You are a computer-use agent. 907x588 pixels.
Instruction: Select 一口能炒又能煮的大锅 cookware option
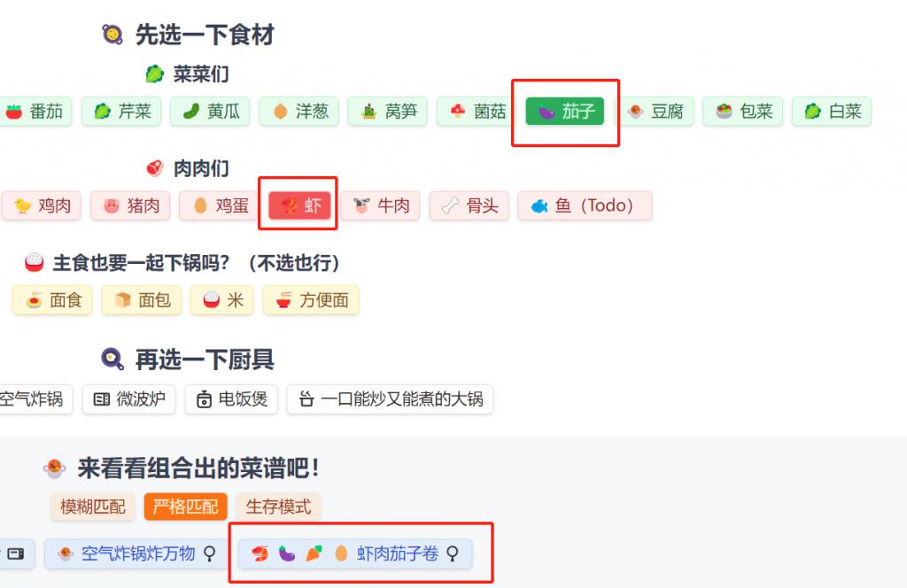point(390,399)
